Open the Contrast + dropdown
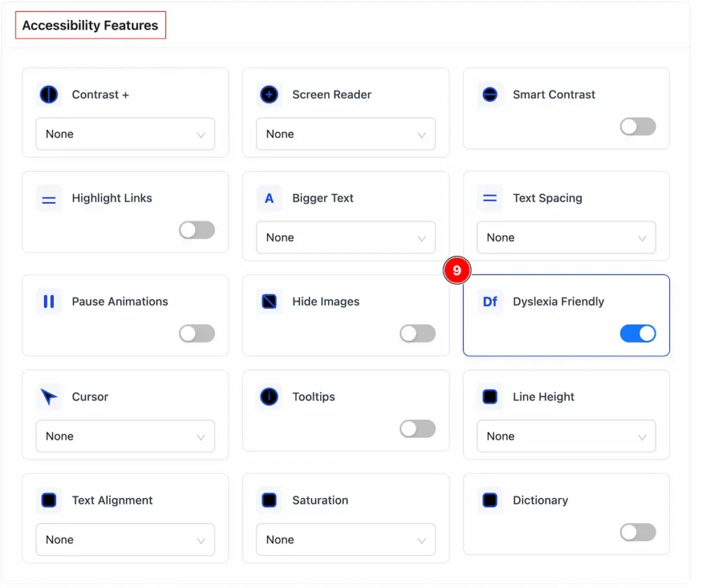This screenshot has height=588, width=714. [x=126, y=134]
